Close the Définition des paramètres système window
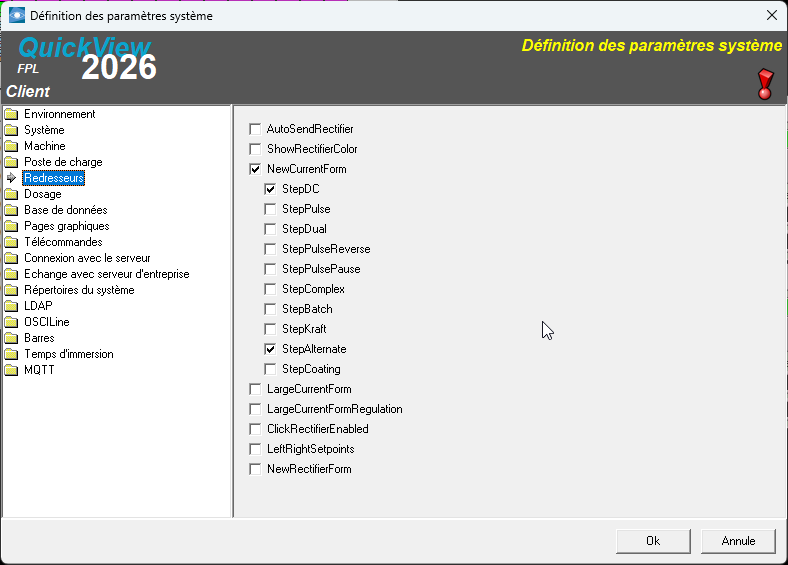 tap(772, 16)
